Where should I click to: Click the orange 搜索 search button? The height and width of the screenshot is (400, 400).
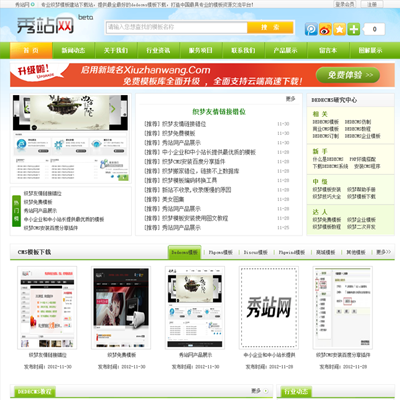pos(270,27)
